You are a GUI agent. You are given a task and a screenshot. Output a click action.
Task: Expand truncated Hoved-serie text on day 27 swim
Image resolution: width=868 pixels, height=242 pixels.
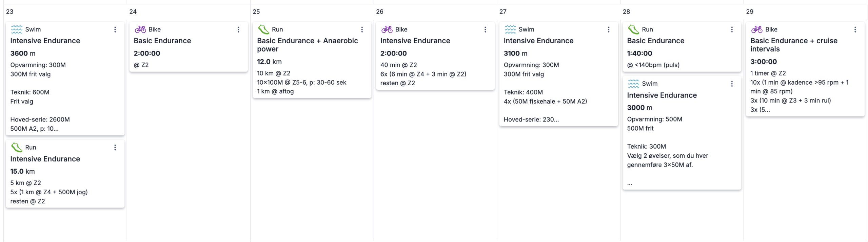531,119
